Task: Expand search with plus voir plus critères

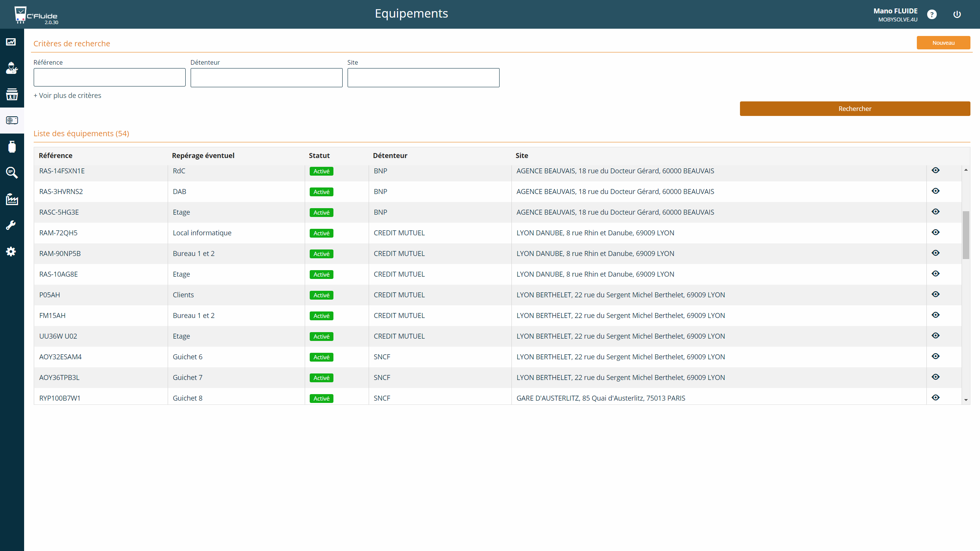Action: coord(67,95)
